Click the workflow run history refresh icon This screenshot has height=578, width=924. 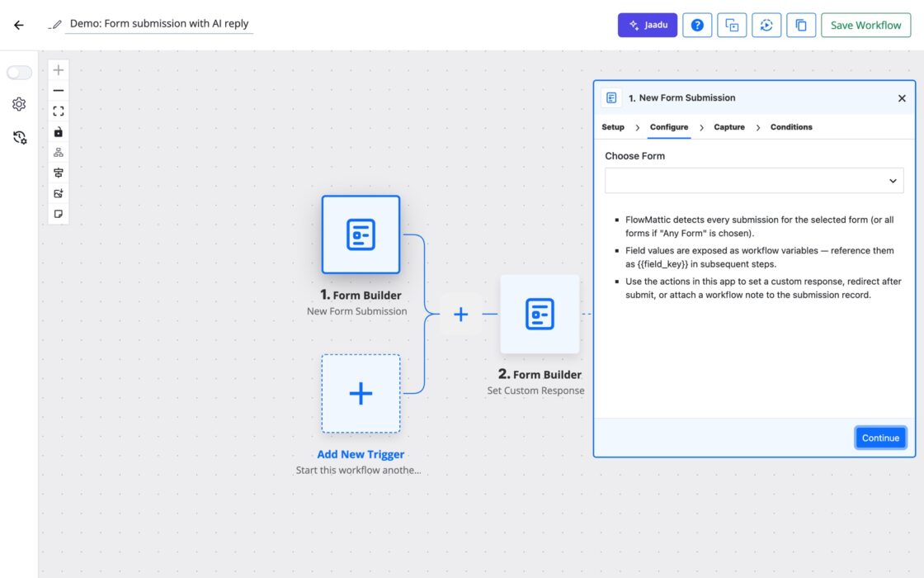pos(766,25)
